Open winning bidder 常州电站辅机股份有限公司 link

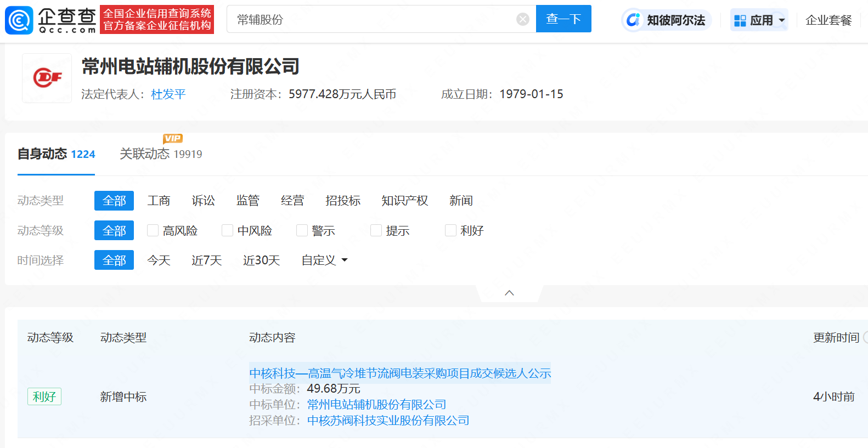click(376, 405)
